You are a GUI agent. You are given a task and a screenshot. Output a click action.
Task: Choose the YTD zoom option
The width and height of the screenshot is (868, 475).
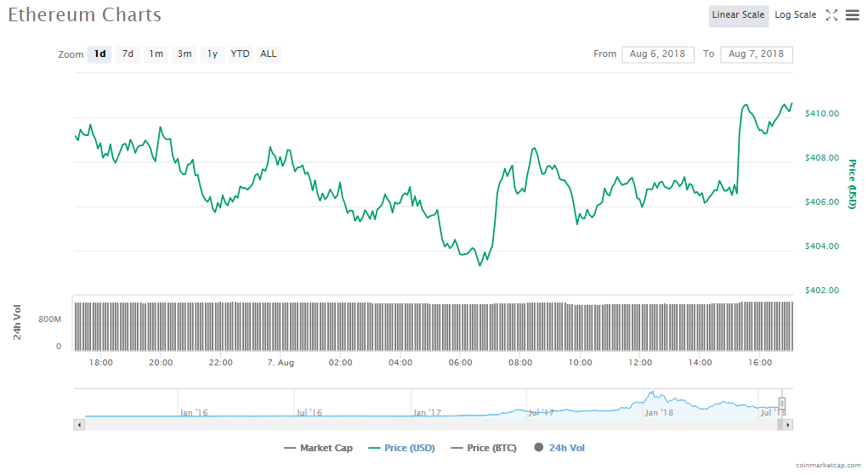pyautogui.click(x=241, y=54)
